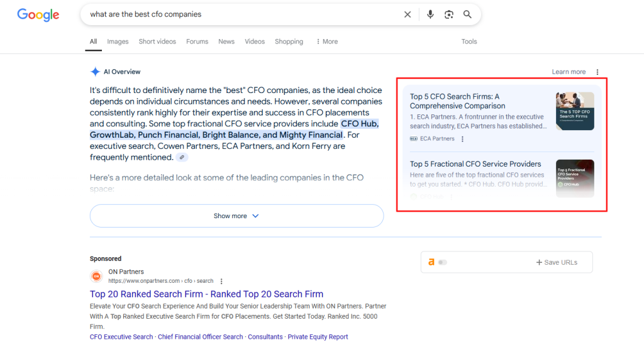Click the Private Equity Report sitelink

tap(318, 337)
